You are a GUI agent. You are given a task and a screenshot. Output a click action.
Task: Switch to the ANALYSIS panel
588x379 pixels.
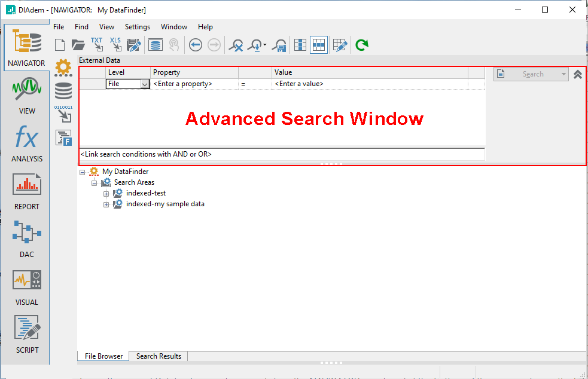(27, 143)
